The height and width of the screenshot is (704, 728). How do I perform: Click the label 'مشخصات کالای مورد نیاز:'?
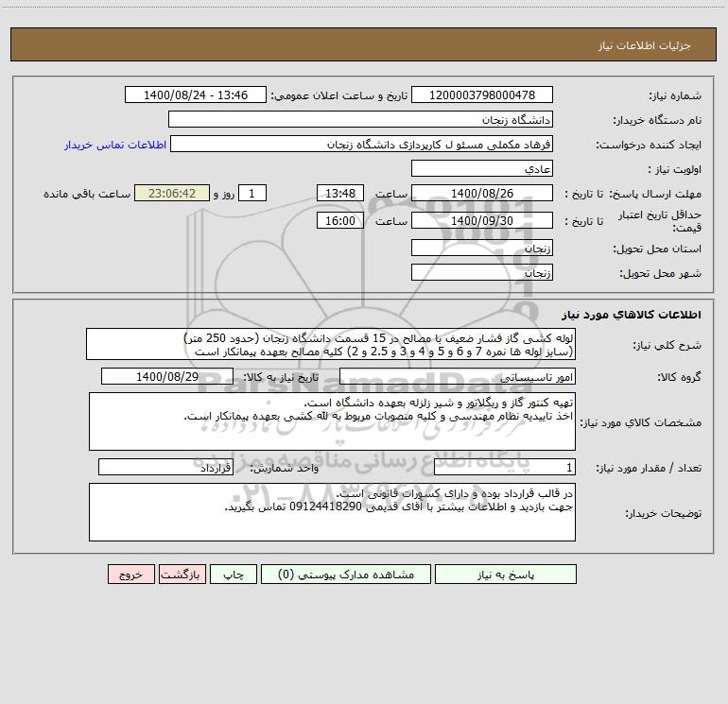click(x=641, y=422)
